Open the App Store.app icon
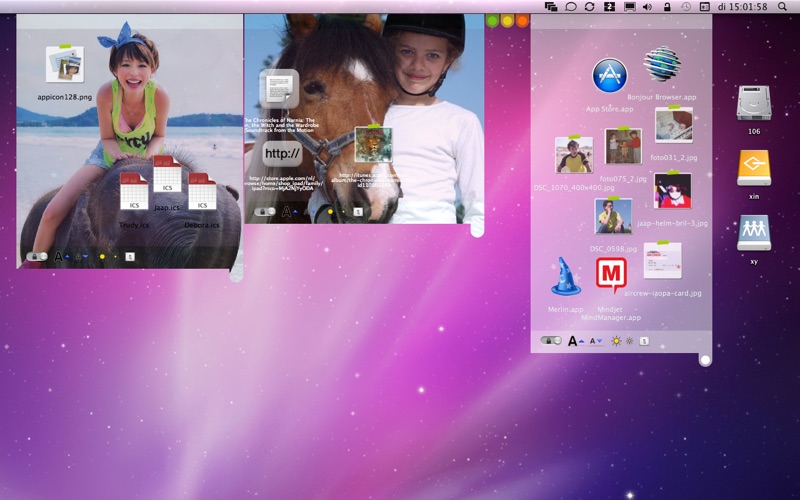This screenshot has height=500, width=800. [x=609, y=76]
